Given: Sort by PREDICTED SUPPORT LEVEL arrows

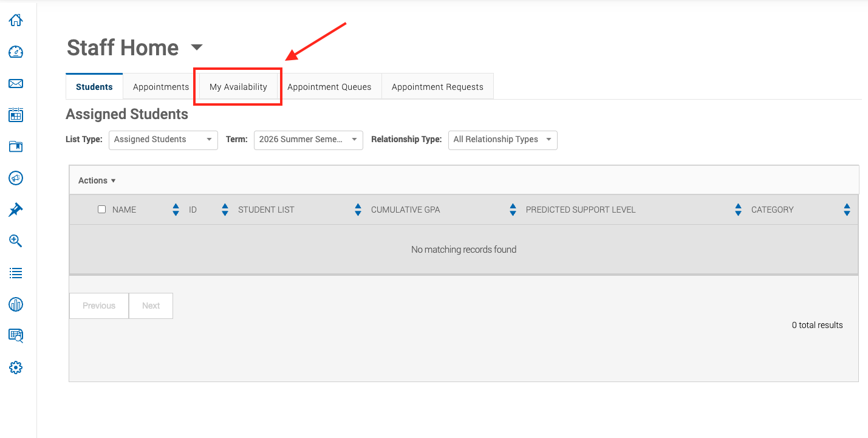Looking at the screenshot, I should 738,210.
